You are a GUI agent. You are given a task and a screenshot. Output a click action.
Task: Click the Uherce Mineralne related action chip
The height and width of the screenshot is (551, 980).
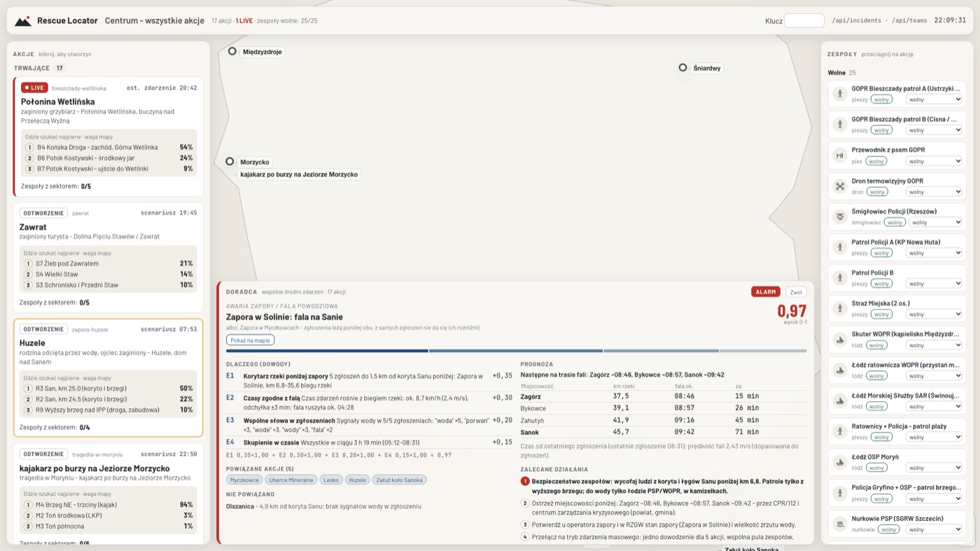pyautogui.click(x=292, y=480)
